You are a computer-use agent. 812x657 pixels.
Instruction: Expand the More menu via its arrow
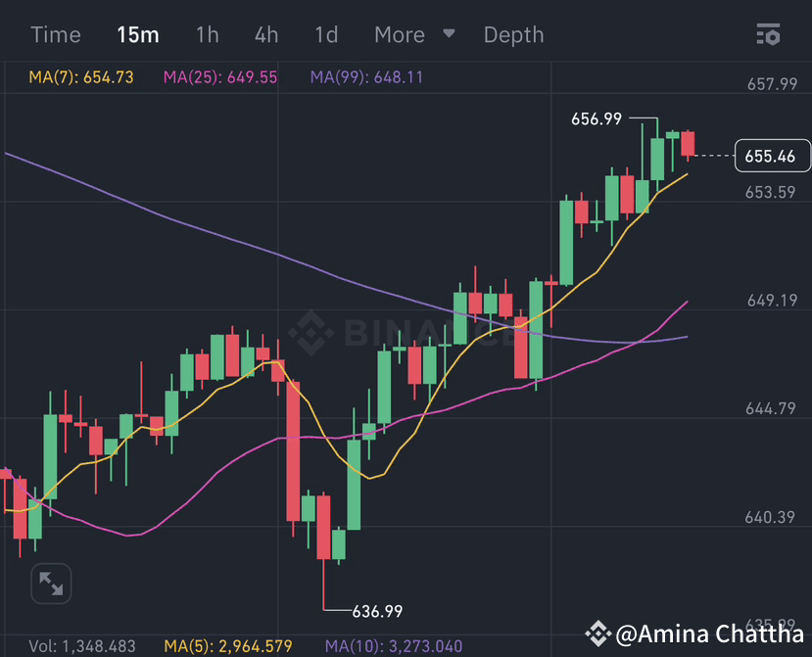pos(448,35)
